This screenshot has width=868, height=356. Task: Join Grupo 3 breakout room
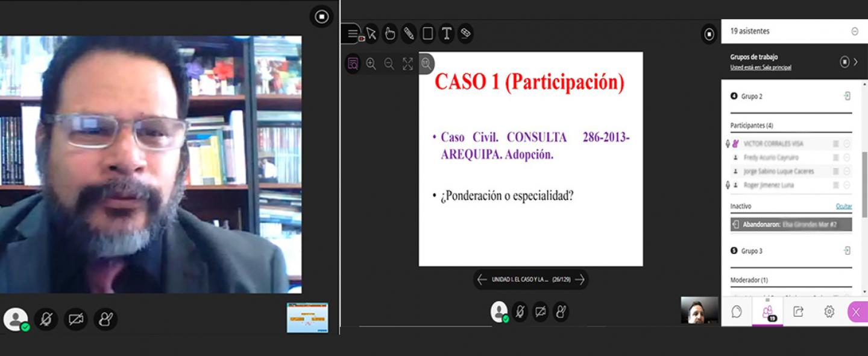click(847, 250)
